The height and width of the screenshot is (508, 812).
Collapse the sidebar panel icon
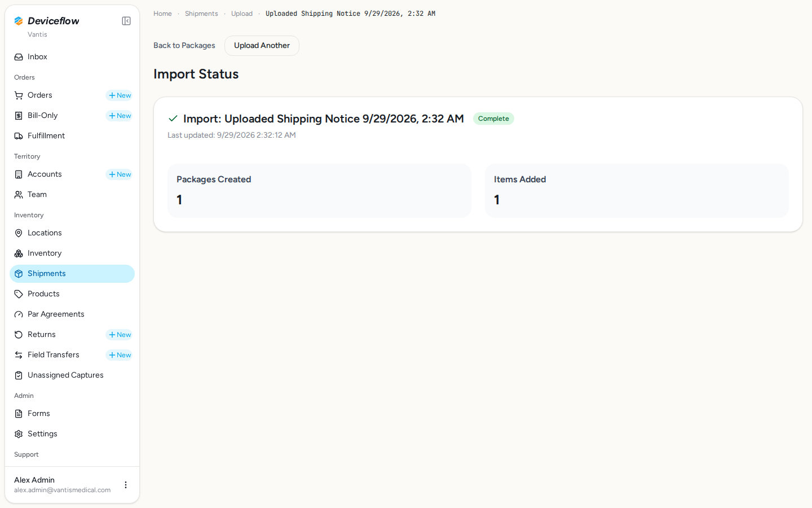126,21
